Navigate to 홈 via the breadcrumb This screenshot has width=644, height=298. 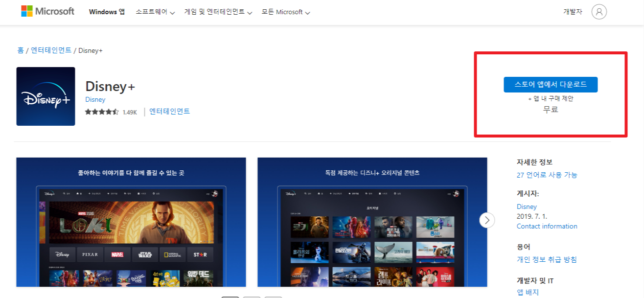click(21, 50)
